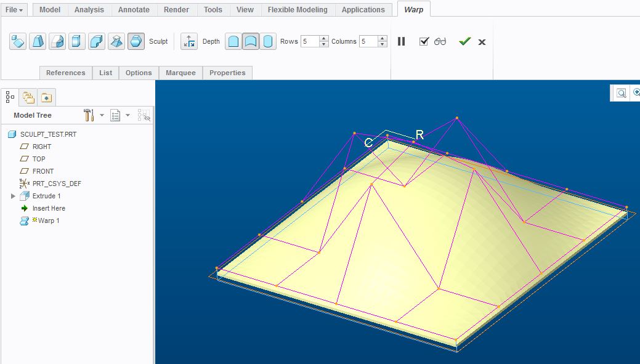Click the Depth label text
The image size is (640, 364).
211,41
